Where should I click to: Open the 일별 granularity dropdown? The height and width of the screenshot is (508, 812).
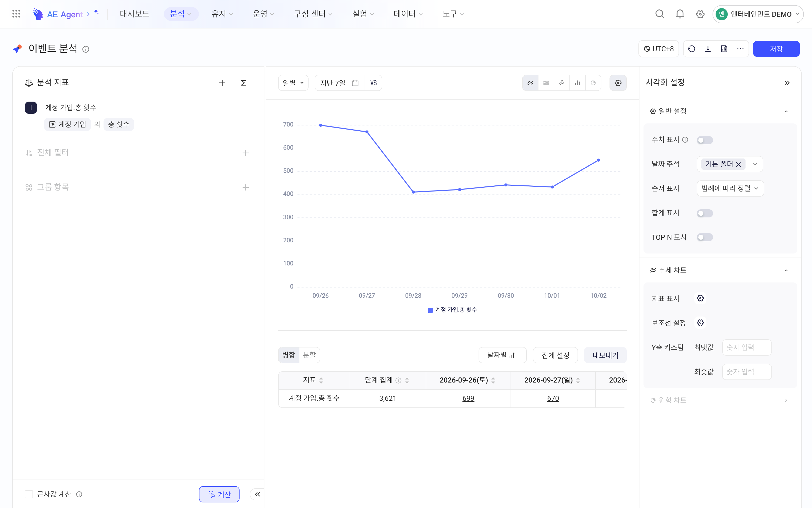pos(293,83)
